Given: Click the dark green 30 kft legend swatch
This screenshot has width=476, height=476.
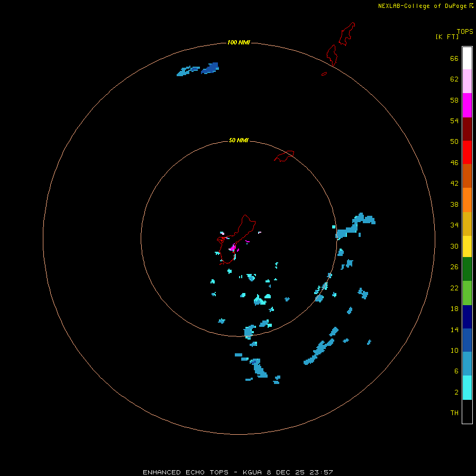Looking at the screenshot, I should [467, 269].
